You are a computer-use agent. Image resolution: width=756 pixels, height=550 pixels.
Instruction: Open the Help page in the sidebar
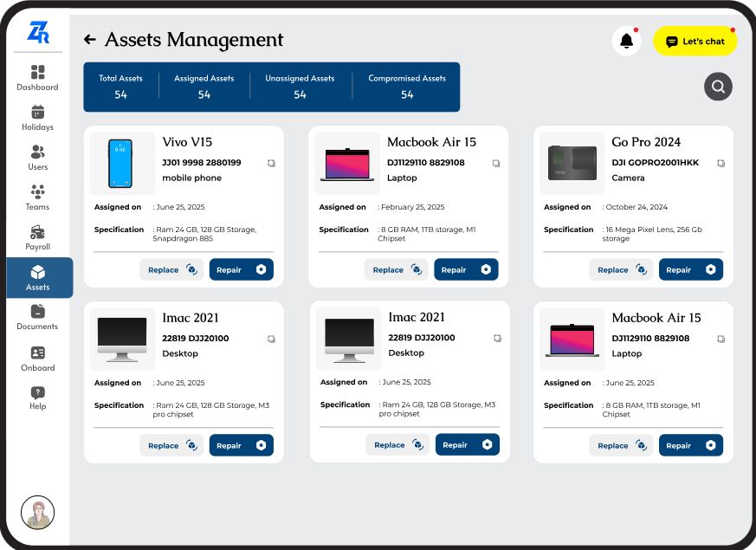pos(37,398)
